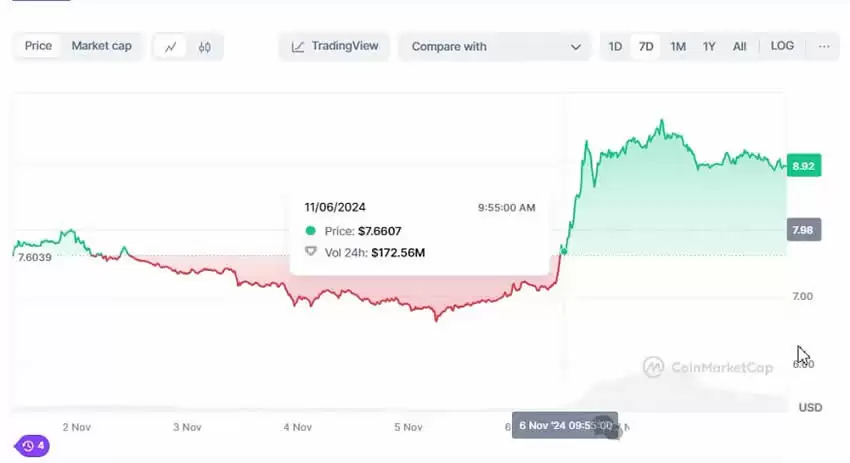Open the TradingView chart
This screenshot has width=850, height=463.
335,46
